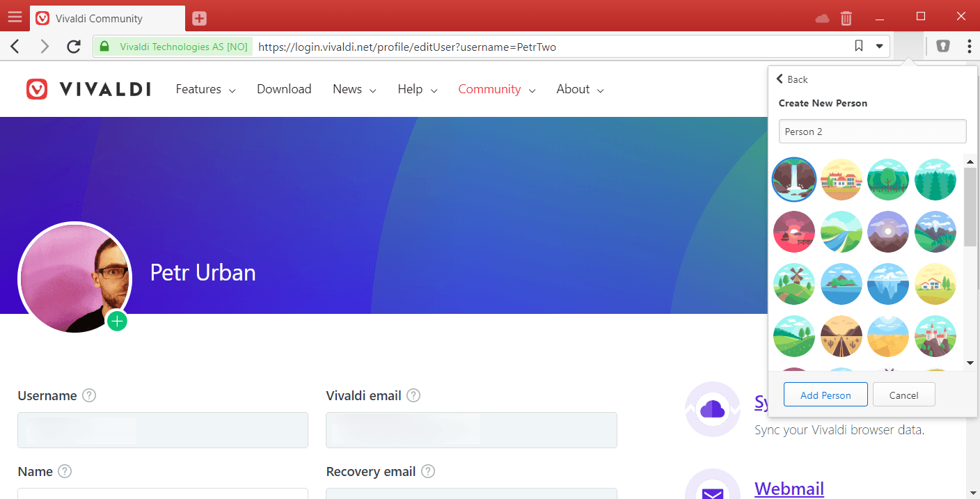
Task: Click avatar list scroll up arrow
Action: click(970, 162)
